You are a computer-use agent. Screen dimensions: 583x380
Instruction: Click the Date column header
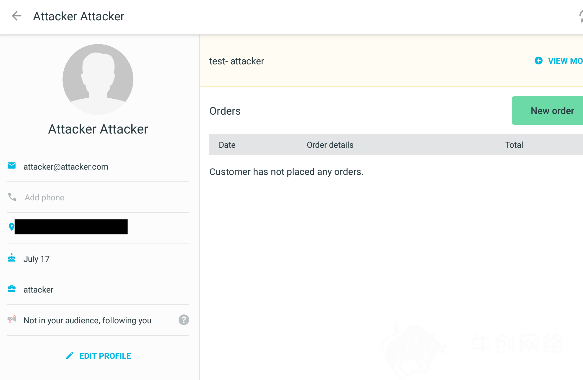[x=227, y=145]
